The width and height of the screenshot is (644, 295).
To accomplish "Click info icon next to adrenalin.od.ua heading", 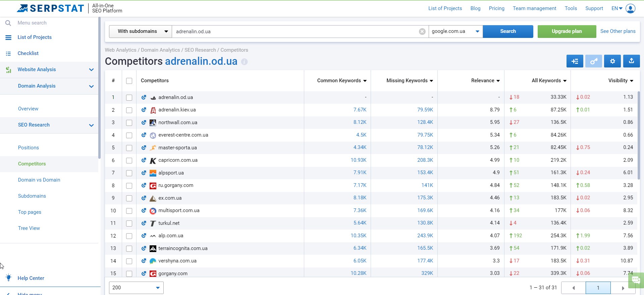I will click(x=245, y=62).
